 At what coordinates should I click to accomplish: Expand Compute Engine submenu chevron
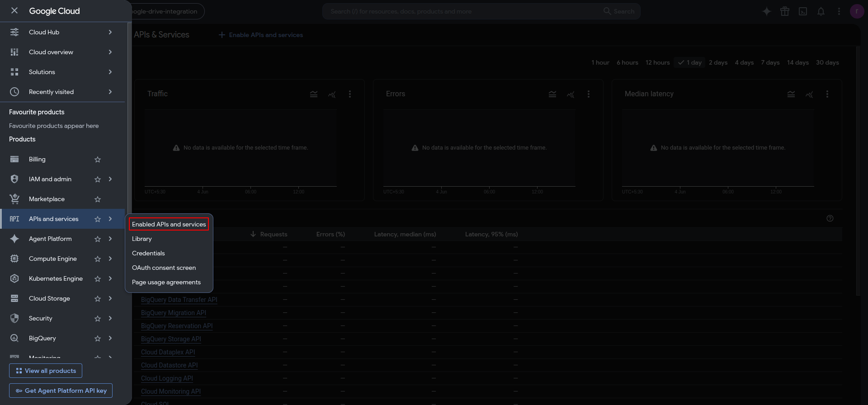coord(110,259)
